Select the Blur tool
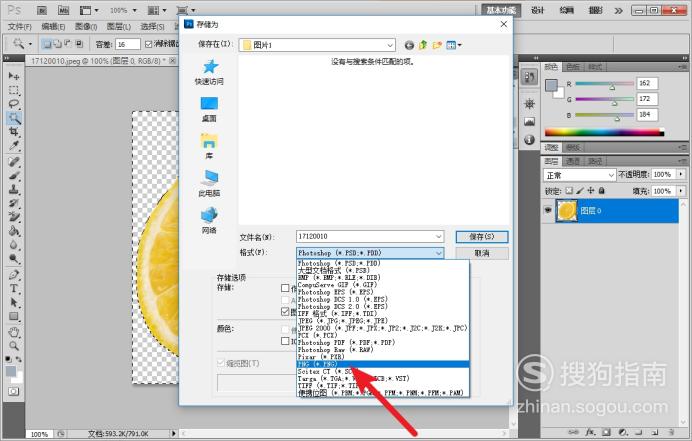This screenshot has height=441, width=692. coord(14,245)
